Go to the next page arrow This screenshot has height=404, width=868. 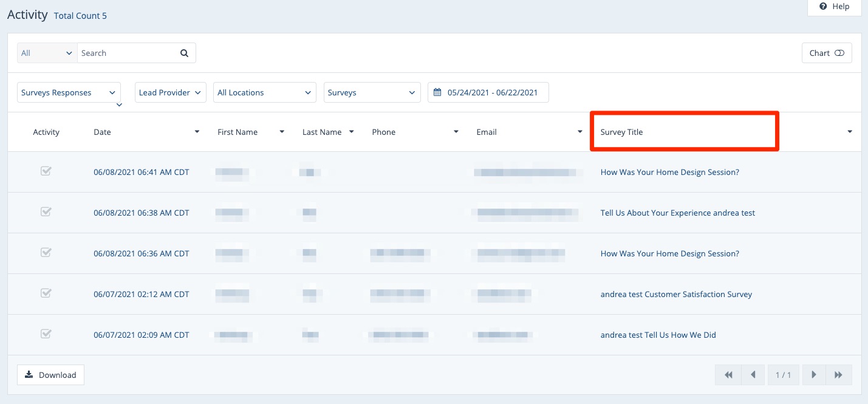pyautogui.click(x=814, y=375)
